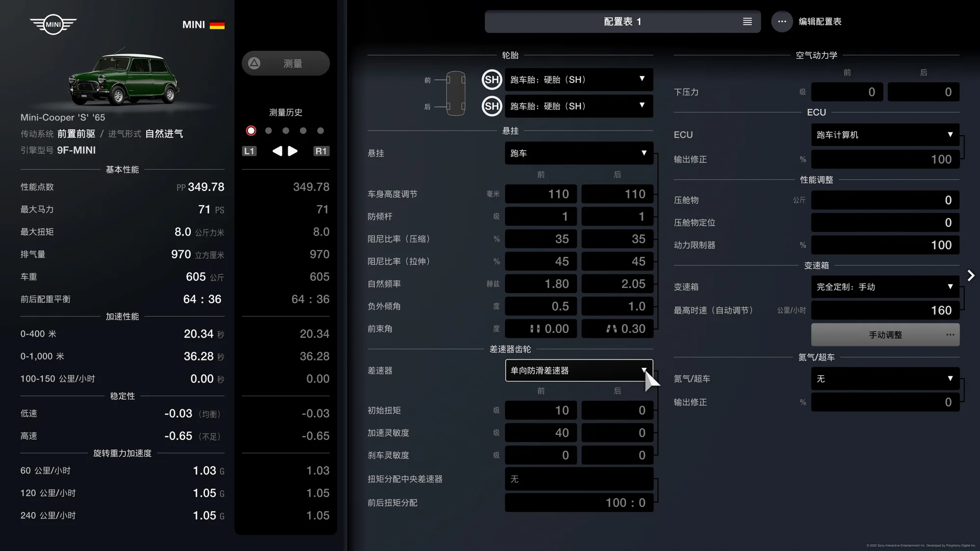Select 动力限制器 value 100
The width and height of the screenshot is (980, 551).
click(x=885, y=245)
